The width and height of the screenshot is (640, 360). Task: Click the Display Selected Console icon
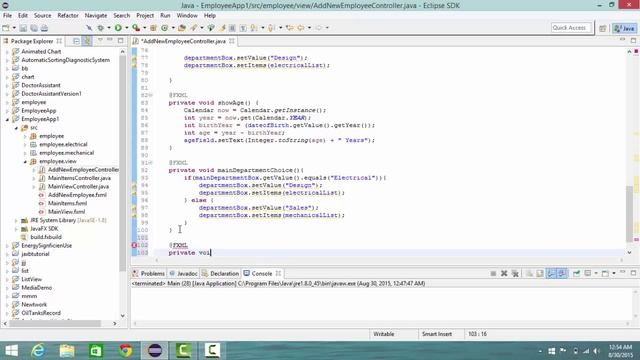588,273
